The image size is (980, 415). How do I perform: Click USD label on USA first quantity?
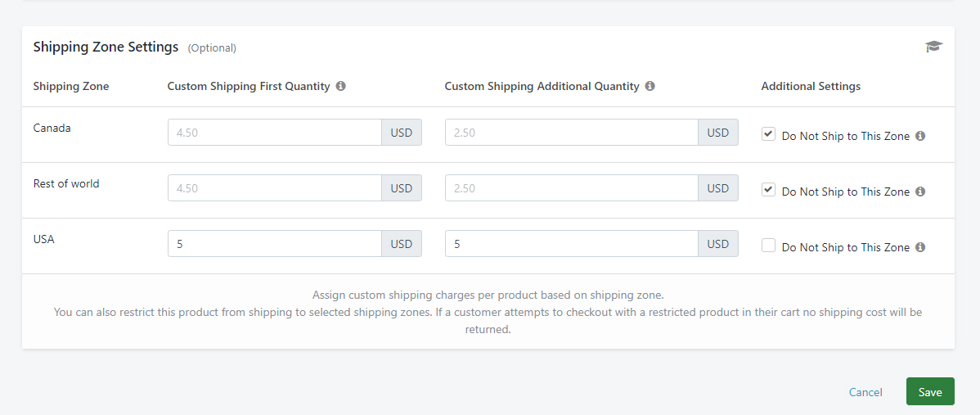pos(402,244)
